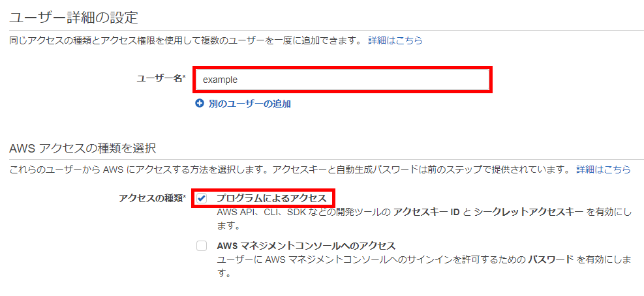Viewport: 644px width, 296px height.
Task: Click the ユーザー詳細の設定 heading
Action: tap(73, 18)
